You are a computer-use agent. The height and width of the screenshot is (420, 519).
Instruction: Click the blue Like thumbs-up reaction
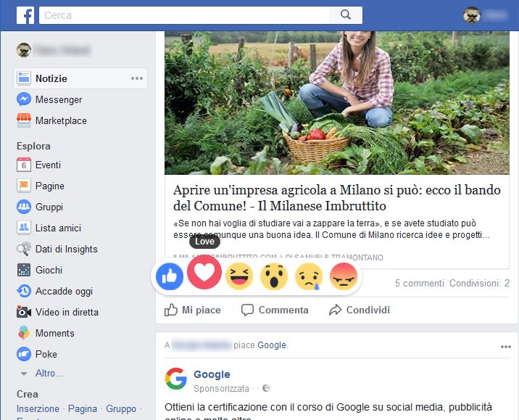click(170, 276)
